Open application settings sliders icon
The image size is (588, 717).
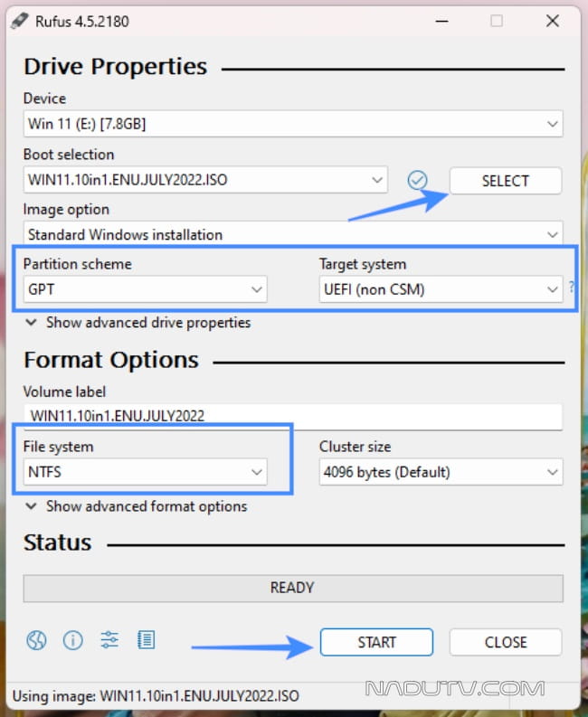[109, 640]
